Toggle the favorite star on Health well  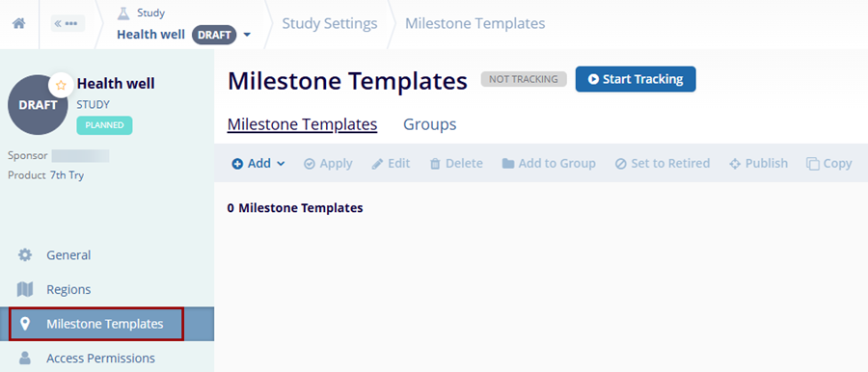(x=61, y=85)
